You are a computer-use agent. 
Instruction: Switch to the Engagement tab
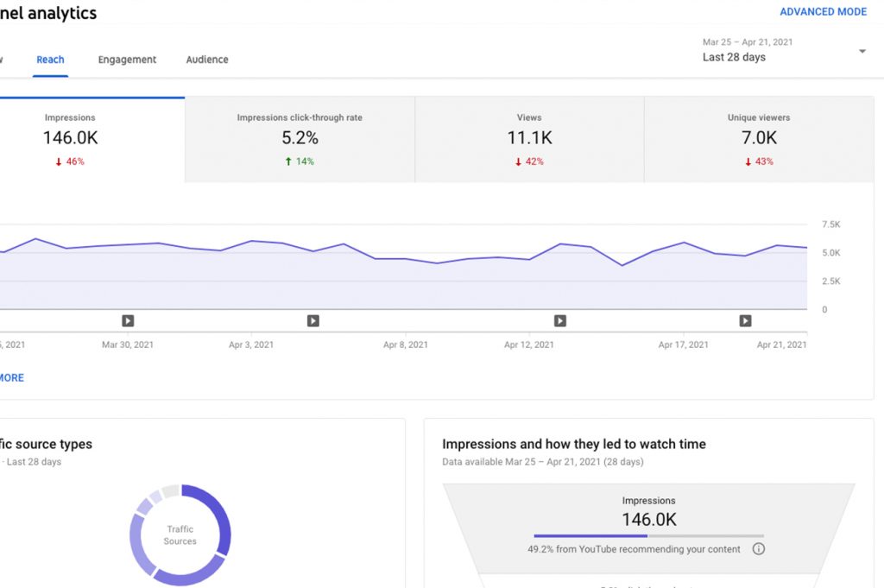click(x=127, y=60)
